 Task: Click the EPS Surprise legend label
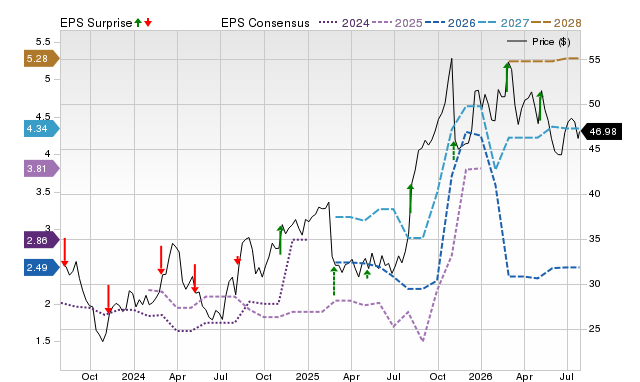coord(96,23)
